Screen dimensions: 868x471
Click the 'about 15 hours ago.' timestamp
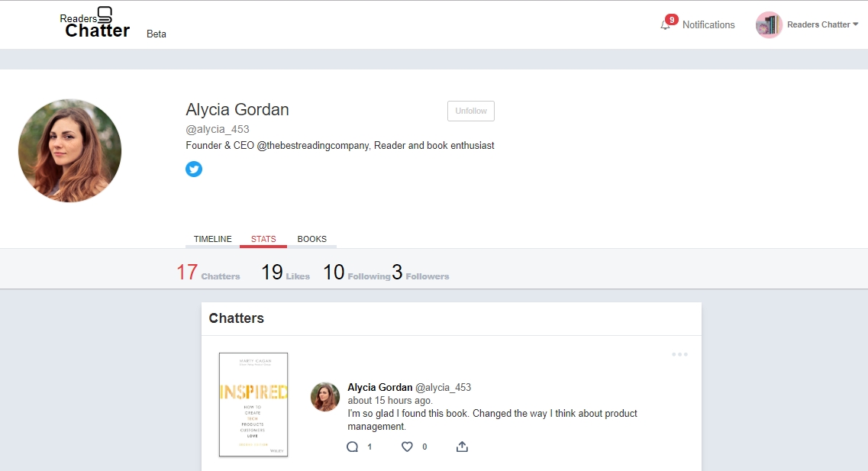pos(390,400)
